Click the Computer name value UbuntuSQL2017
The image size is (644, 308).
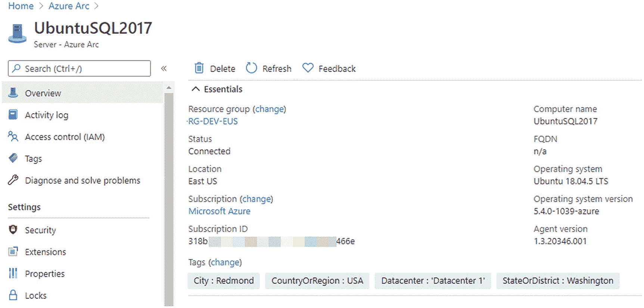click(565, 121)
